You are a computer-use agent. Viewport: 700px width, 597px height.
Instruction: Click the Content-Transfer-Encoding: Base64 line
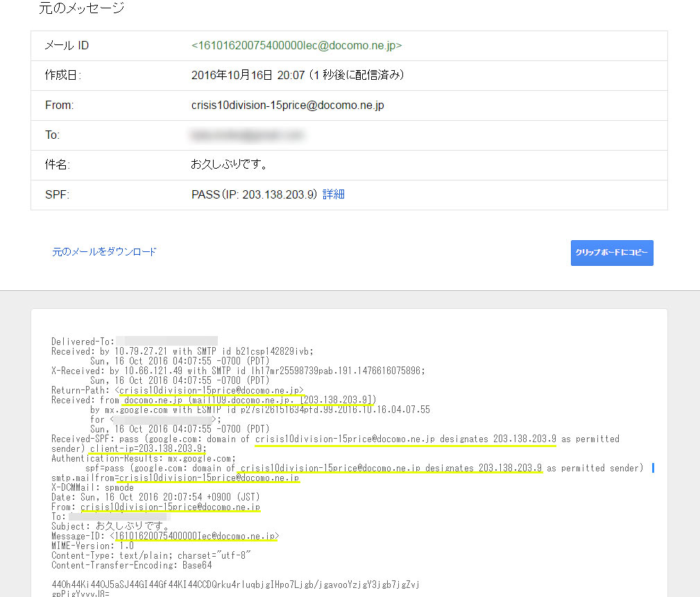(x=132, y=565)
